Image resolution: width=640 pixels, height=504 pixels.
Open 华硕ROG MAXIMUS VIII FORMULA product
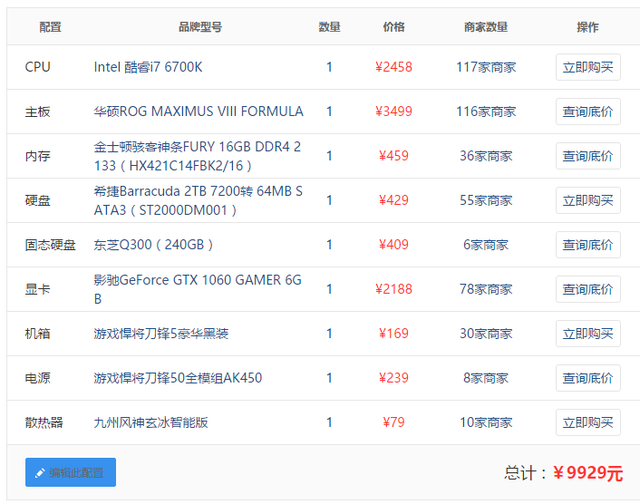coord(198,111)
